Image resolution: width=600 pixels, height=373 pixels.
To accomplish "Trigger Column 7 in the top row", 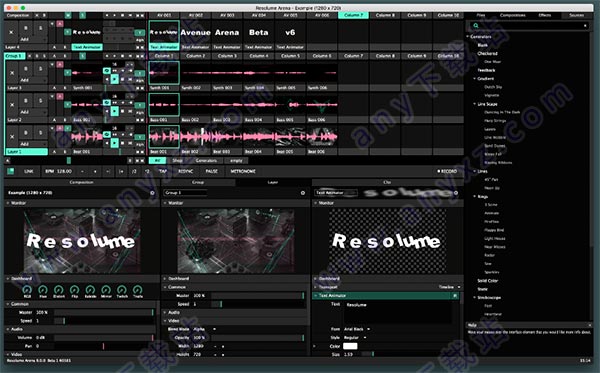I will [x=353, y=15].
